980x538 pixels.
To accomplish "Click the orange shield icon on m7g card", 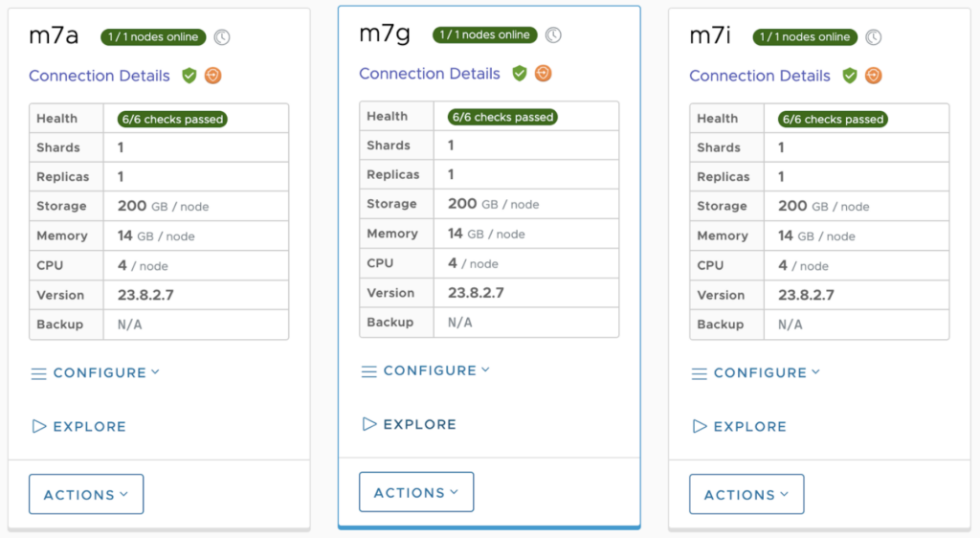I will tap(544, 73).
